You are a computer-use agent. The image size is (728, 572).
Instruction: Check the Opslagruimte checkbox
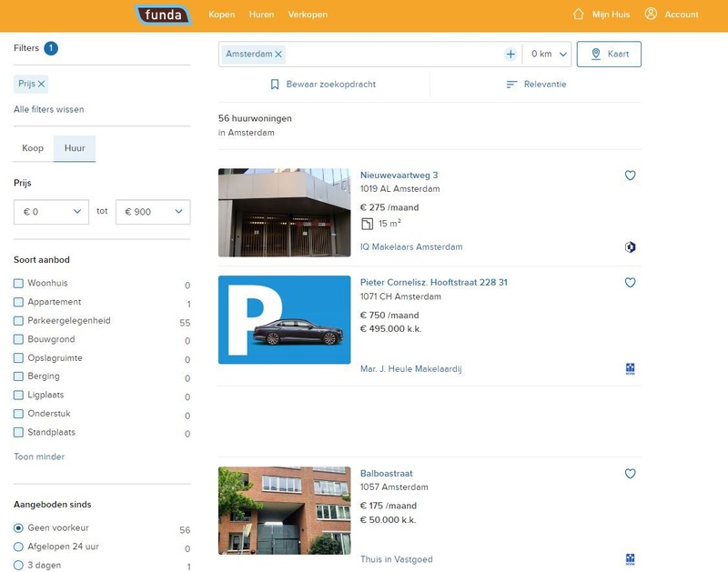(x=18, y=357)
